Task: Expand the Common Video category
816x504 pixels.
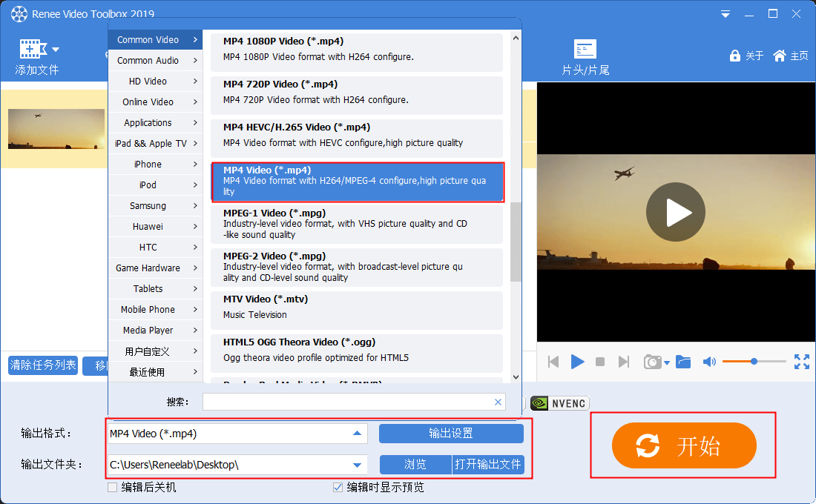Action: click(156, 39)
